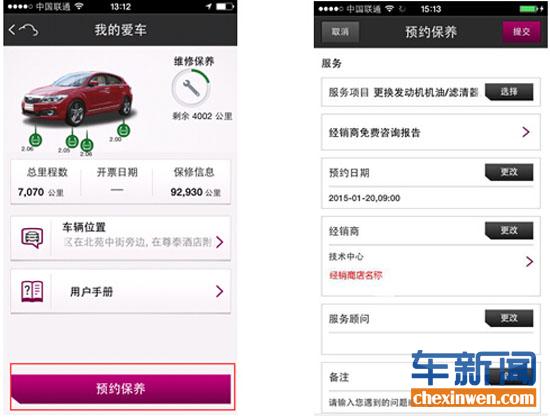Open the maintenance wrench gauge icon
The width and height of the screenshot is (550, 417).
(x=191, y=88)
